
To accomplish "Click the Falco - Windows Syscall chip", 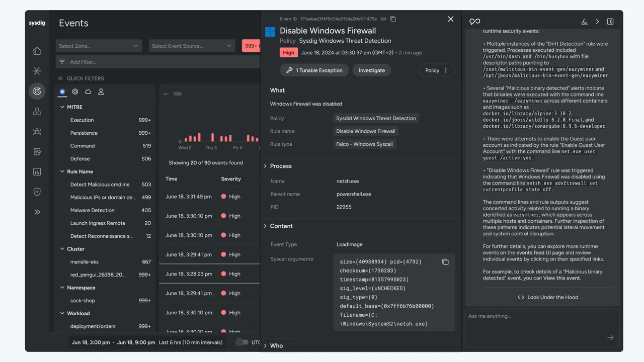I will [365, 144].
